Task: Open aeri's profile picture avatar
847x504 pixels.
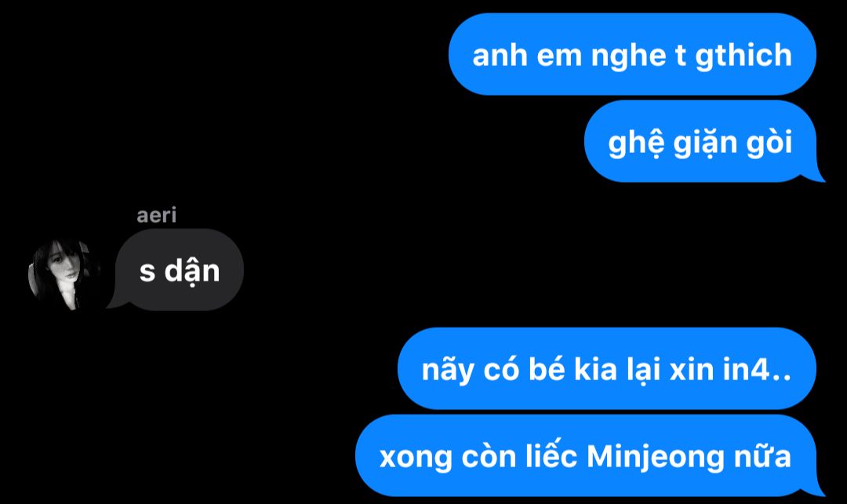Action: (x=64, y=274)
